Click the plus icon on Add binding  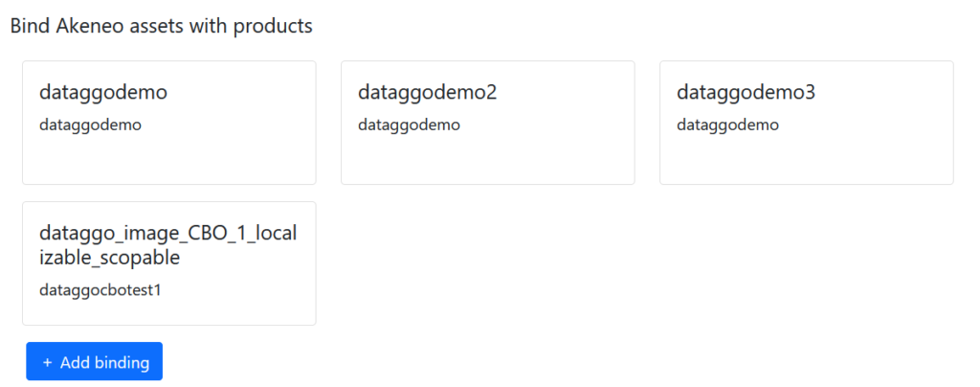pyautogui.click(x=48, y=363)
